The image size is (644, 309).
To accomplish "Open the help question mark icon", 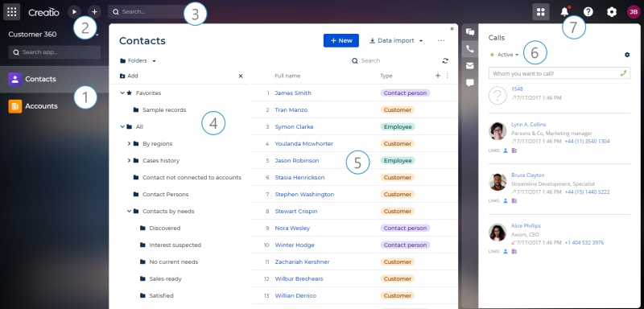I will (588, 12).
